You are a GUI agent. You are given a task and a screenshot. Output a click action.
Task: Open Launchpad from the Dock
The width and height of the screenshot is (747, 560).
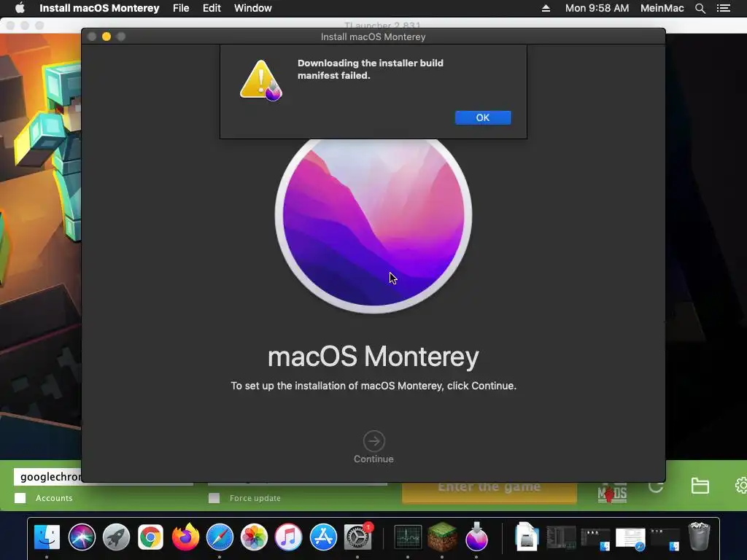[x=116, y=537]
